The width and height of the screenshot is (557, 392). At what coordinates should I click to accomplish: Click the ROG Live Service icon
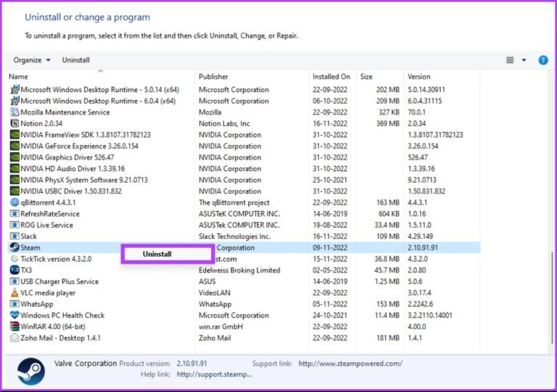(15, 225)
